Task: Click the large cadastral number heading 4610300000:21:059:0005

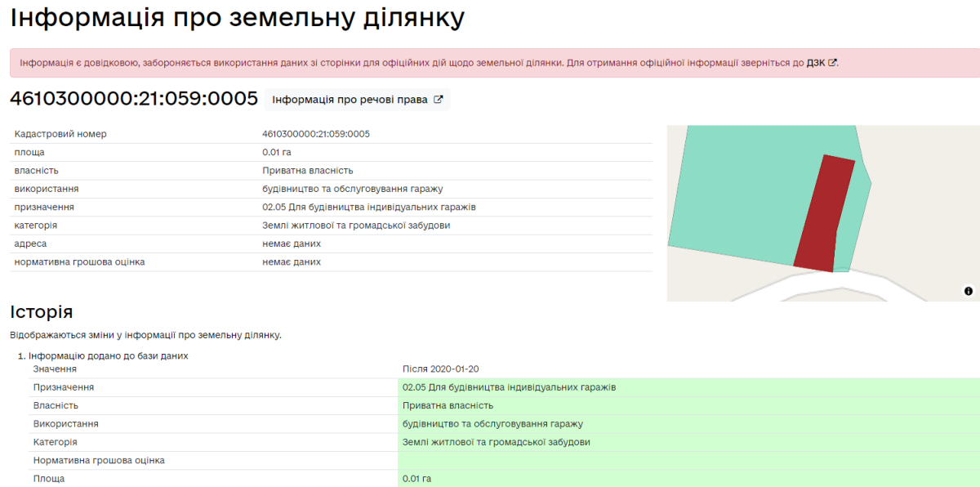Action: click(x=134, y=99)
